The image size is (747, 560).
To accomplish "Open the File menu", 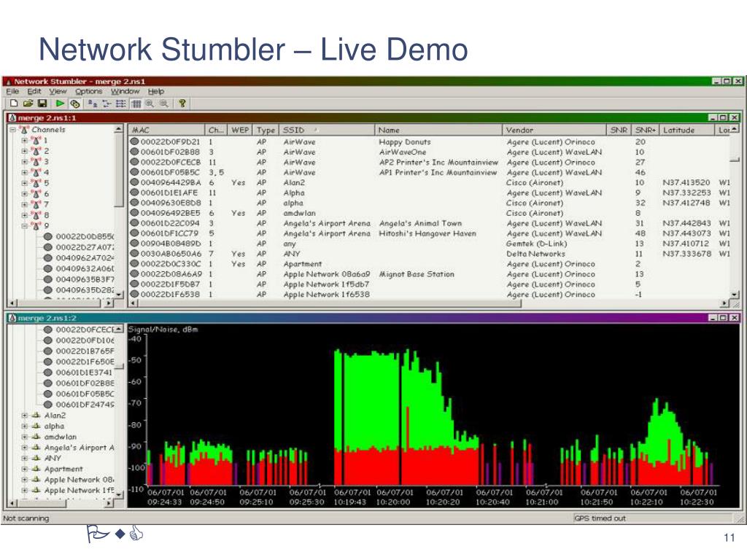I will 12,91.
